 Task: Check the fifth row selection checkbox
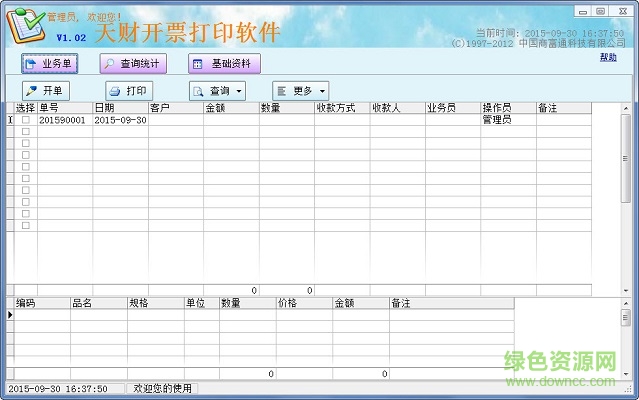click(x=26, y=167)
